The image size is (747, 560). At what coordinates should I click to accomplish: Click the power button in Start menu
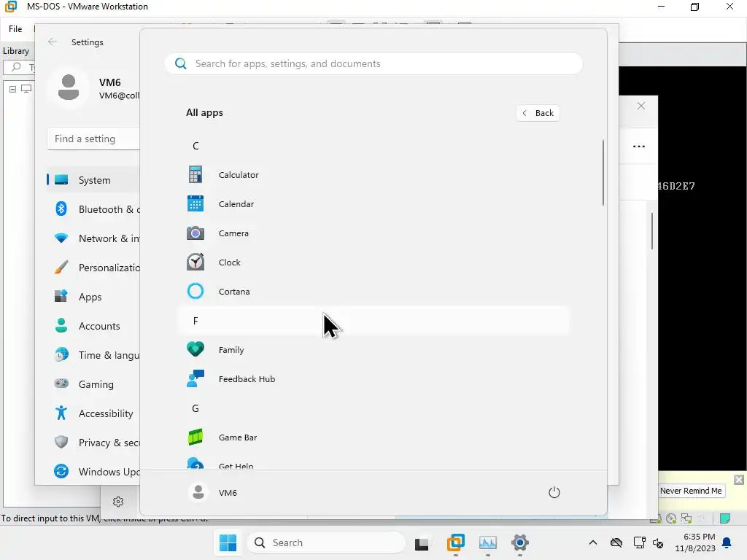click(554, 492)
